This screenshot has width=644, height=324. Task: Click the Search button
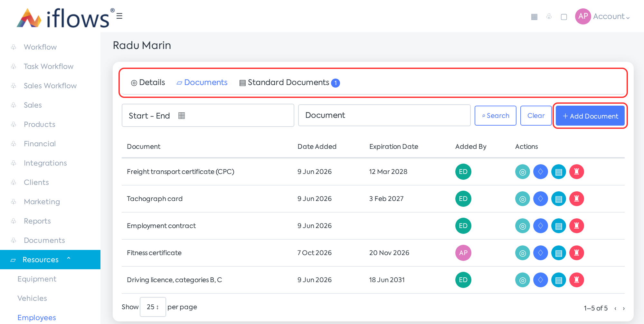tap(495, 116)
